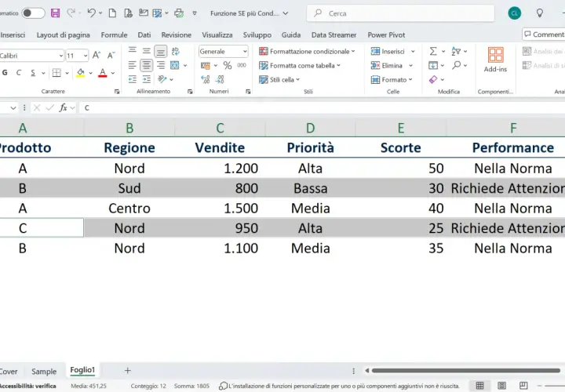Open the Calibri font name dropdown
Viewport: 565px width, 392px height.
(x=60, y=56)
